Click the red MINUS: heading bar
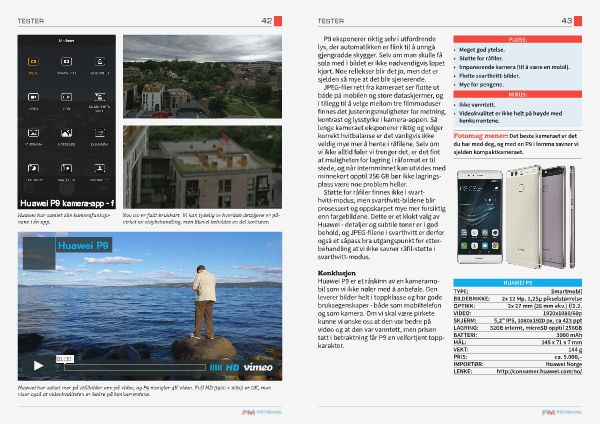This screenshot has width=600, height=424. point(517,94)
